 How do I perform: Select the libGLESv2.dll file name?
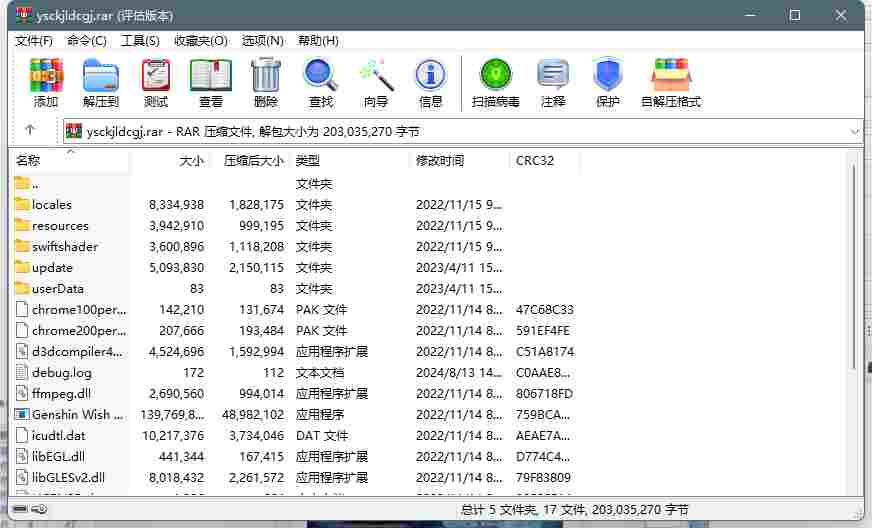[68, 477]
